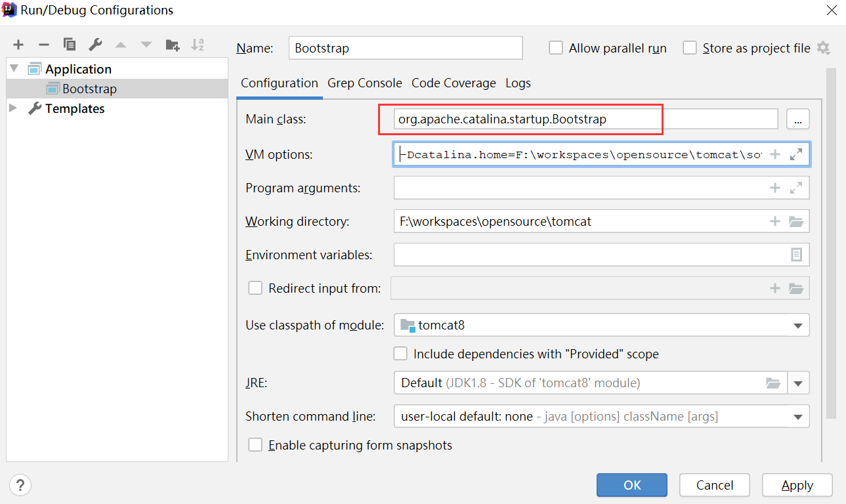Click the Apply button
This screenshot has height=504, width=846.
pyautogui.click(x=797, y=485)
